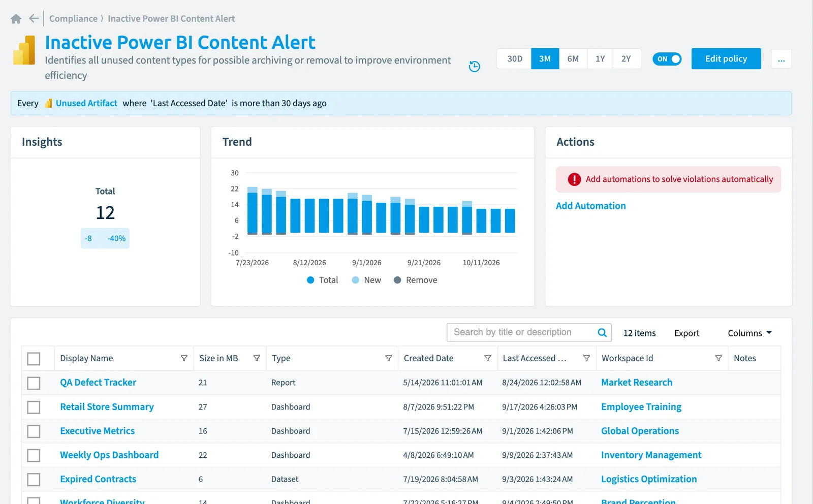The image size is (813, 504).
Task: Toggle the Remove legend swatch
Action: (x=397, y=280)
